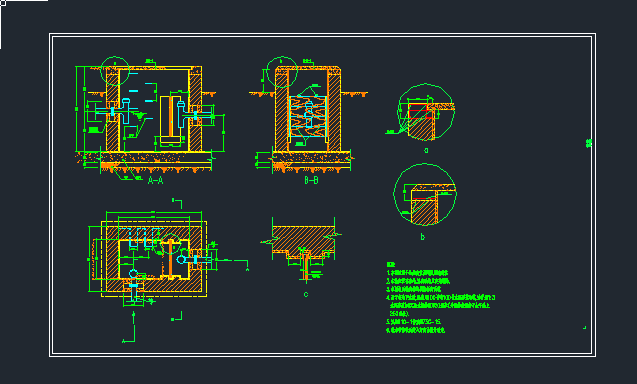Select the green notes text block

(x=440, y=298)
